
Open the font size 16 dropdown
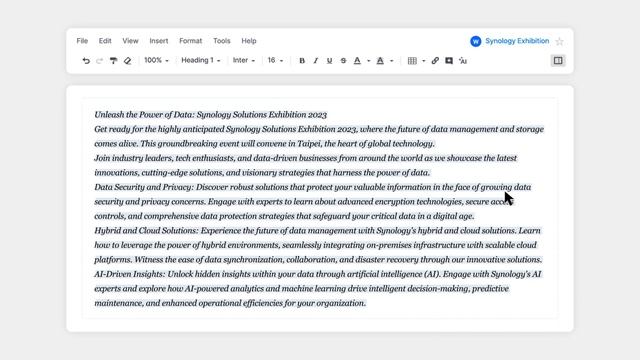click(275, 60)
